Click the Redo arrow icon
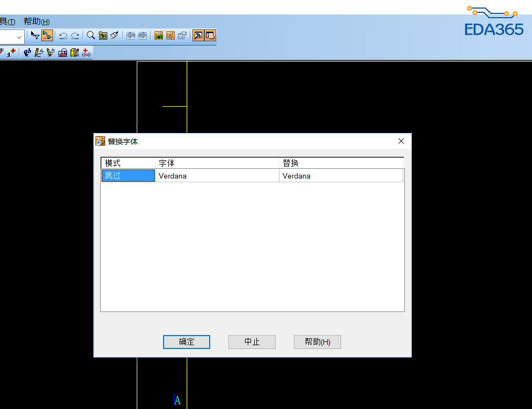This screenshot has height=409, width=532. coord(75,35)
